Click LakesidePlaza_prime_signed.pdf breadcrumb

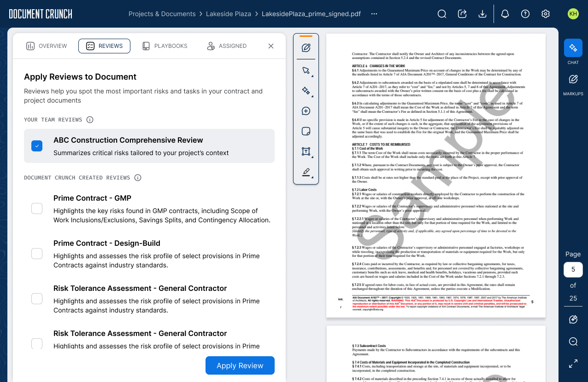[311, 14]
